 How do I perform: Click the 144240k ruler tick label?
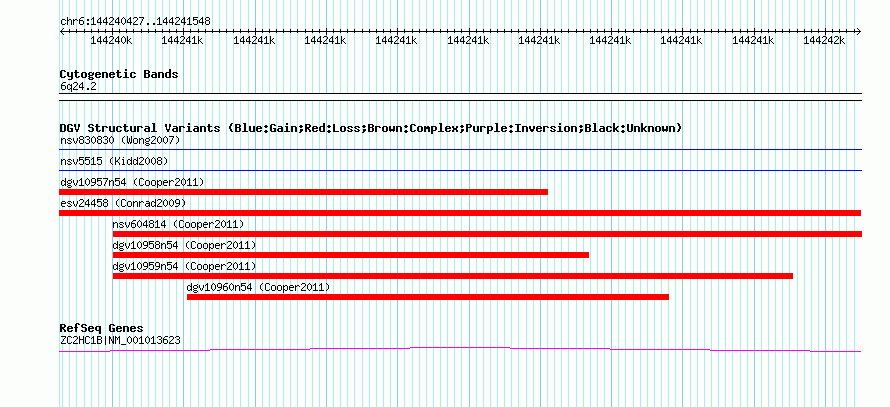point(111,41)
